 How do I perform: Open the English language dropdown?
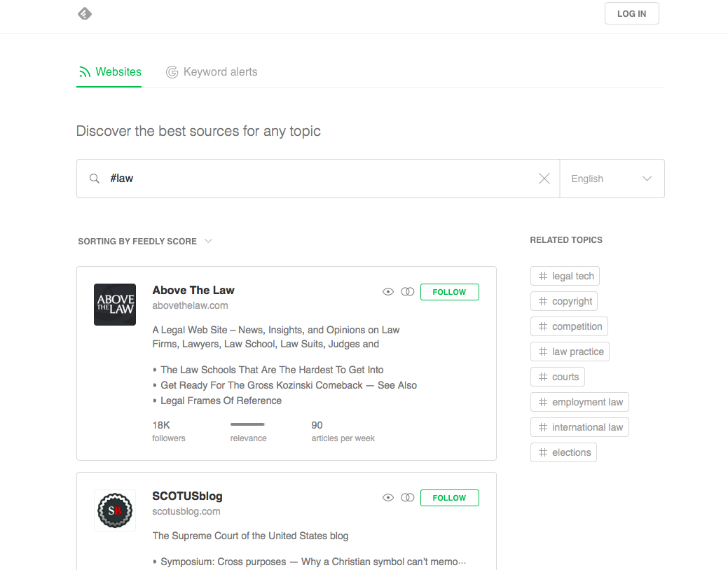612,179
